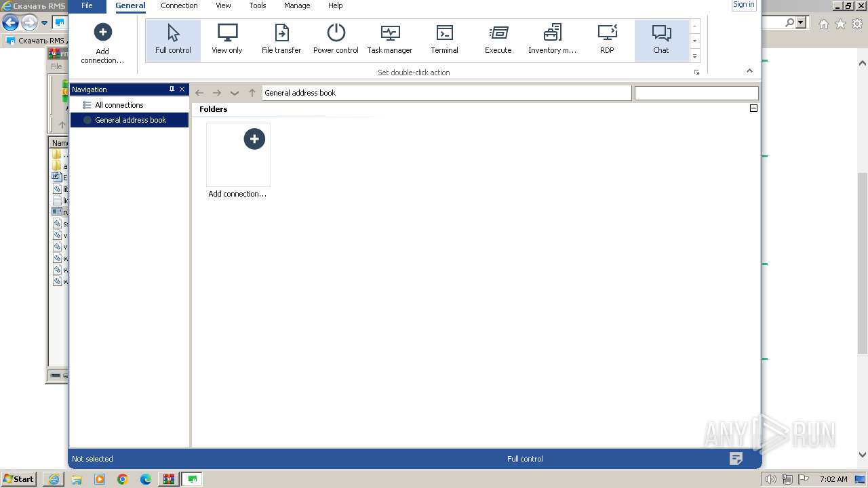Open Internet Explorer from the taskbar

(54, 479)
